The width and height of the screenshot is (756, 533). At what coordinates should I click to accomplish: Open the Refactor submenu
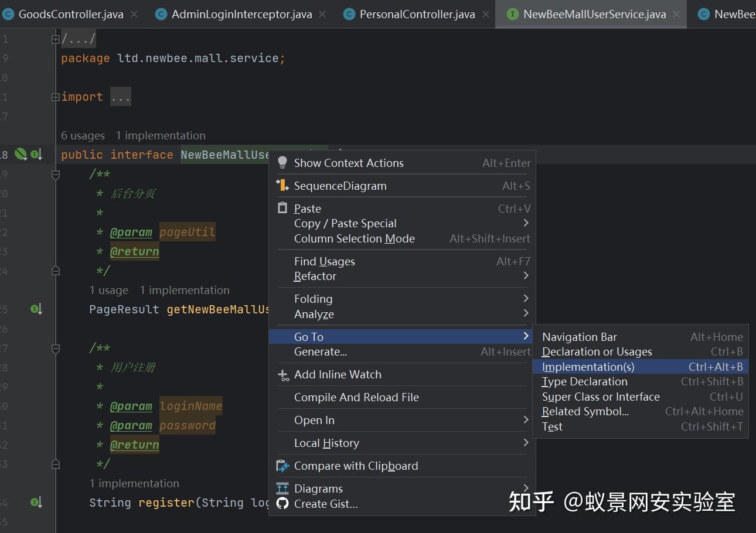point(315,276)
